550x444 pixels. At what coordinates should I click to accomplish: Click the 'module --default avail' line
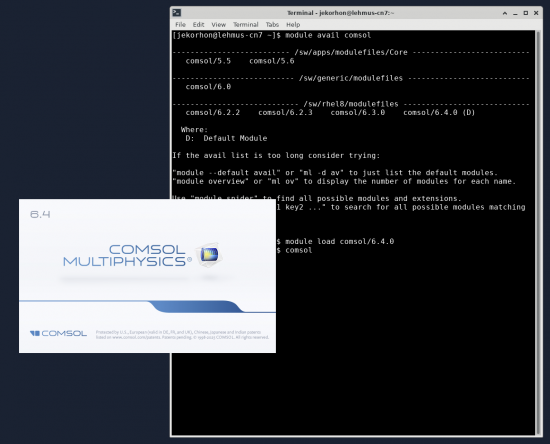tap(335, 173)
